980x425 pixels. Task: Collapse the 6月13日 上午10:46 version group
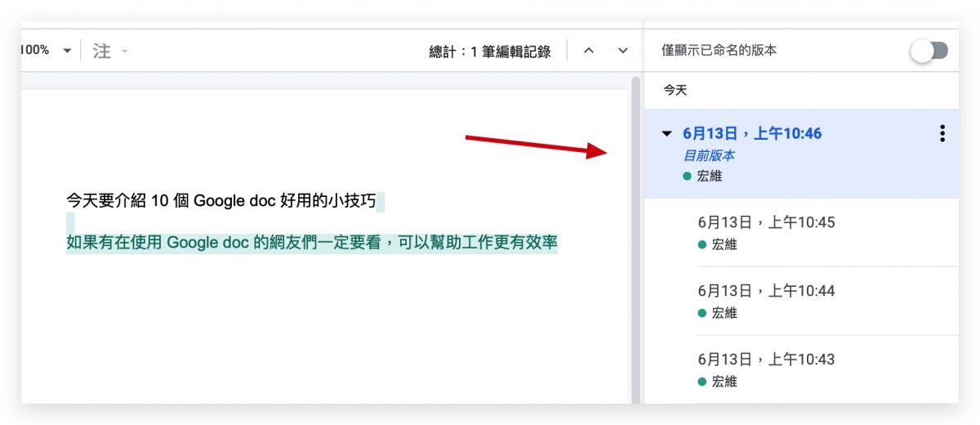[x=666, y=133]
